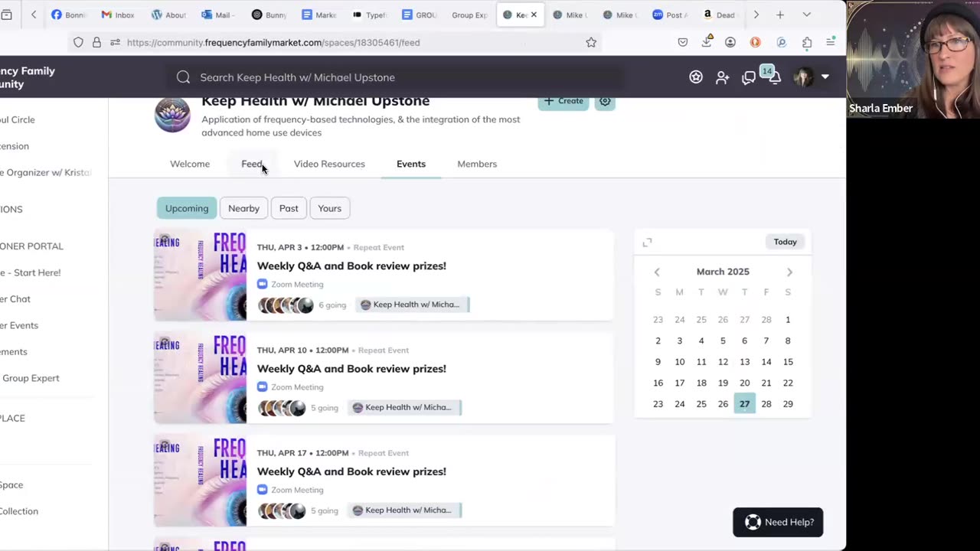Click the Keep Health tag on Apr 17 event
980x551 pixels.
406,510
